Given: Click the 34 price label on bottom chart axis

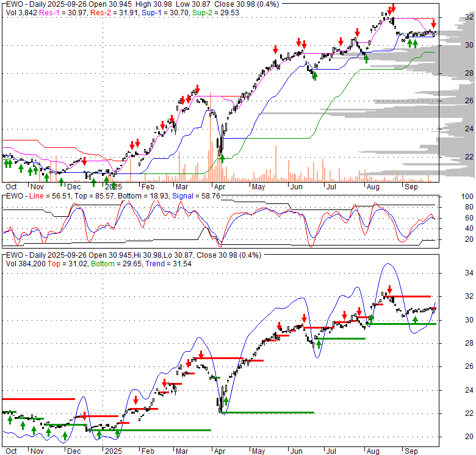Looking at the screenshot, I should pos(469,273).
